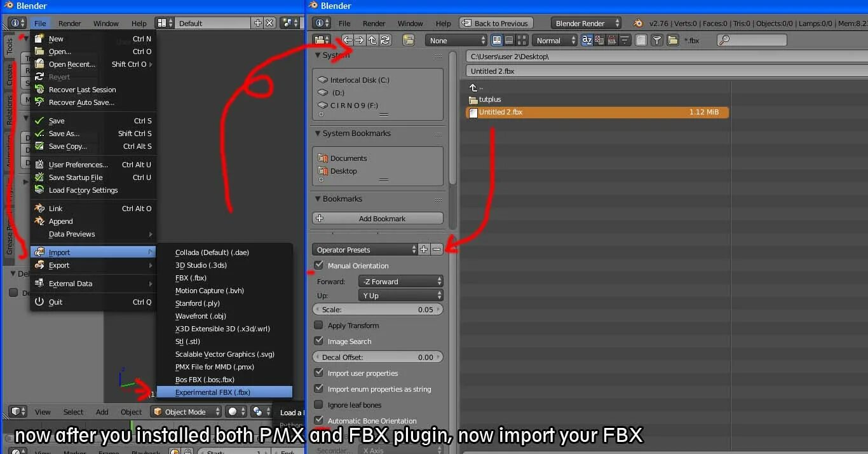Image resolution: width=868 pixels, height=454 pixels.
Task: Open the scene selector icon in left window
Action: (x=290, y=23)
